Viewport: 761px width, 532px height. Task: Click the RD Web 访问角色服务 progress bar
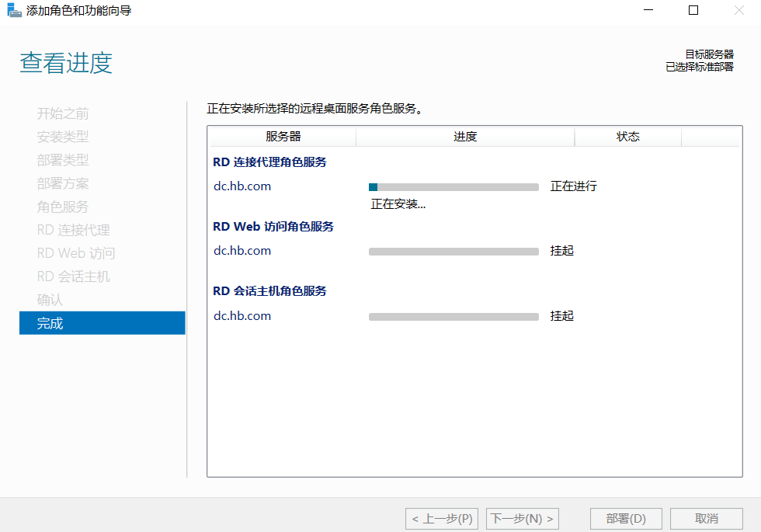pos(453,252)
